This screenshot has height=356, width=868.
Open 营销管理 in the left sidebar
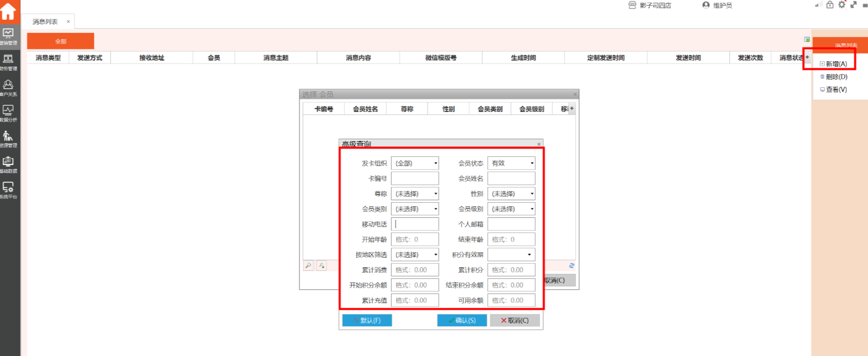click(9, 36)
